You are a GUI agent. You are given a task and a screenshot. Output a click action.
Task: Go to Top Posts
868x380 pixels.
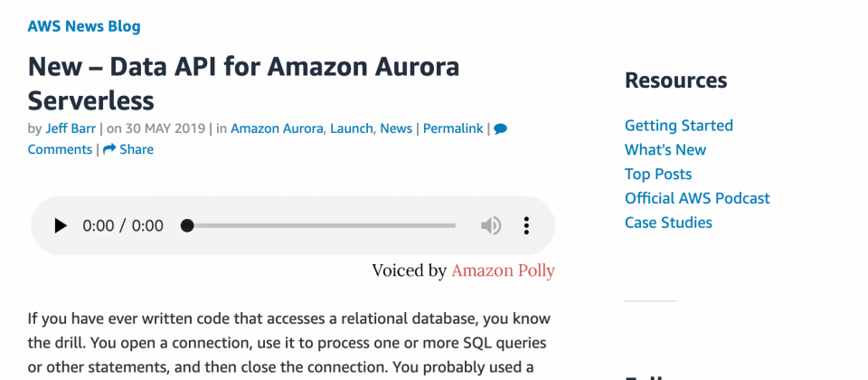click(658, 174)
